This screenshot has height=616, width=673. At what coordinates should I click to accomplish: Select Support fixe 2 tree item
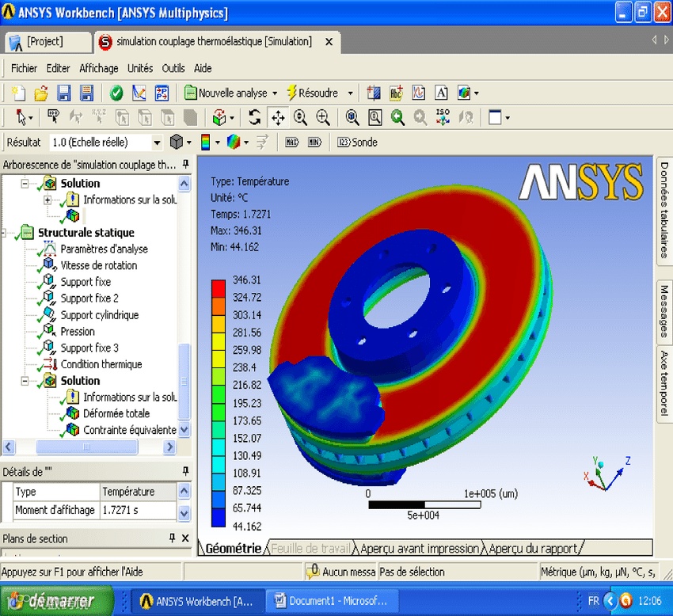coord(89,298)
